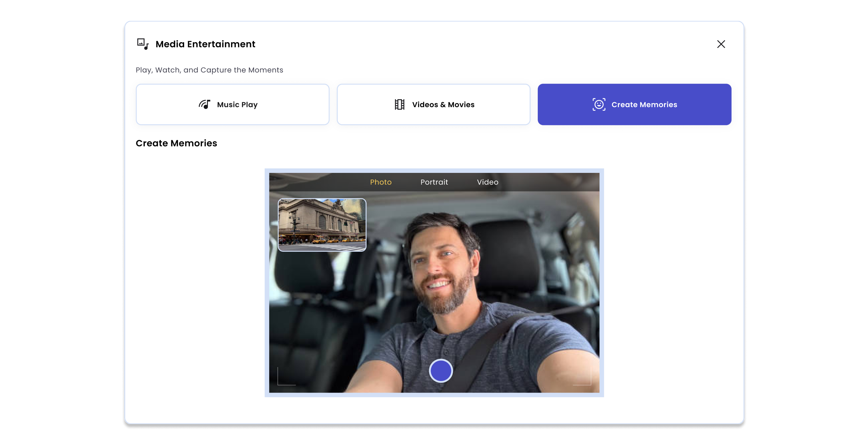Switch camera to Portrait mode

pyautogui.click(x=434, y=182)
